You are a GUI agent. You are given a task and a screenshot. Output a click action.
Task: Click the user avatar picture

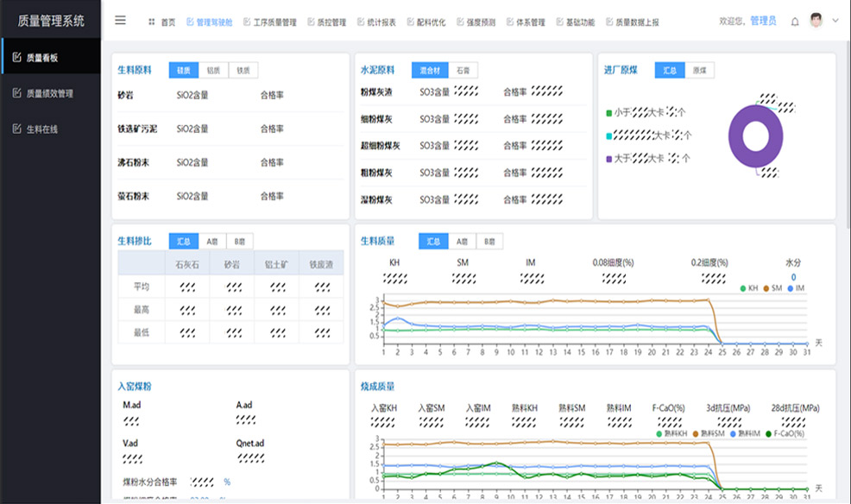(816, 21)
